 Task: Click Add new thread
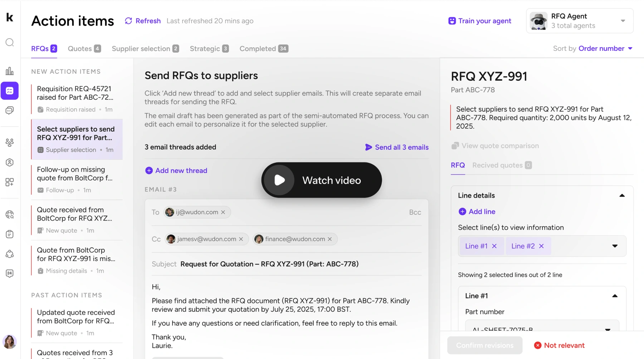tap(176, 171)
